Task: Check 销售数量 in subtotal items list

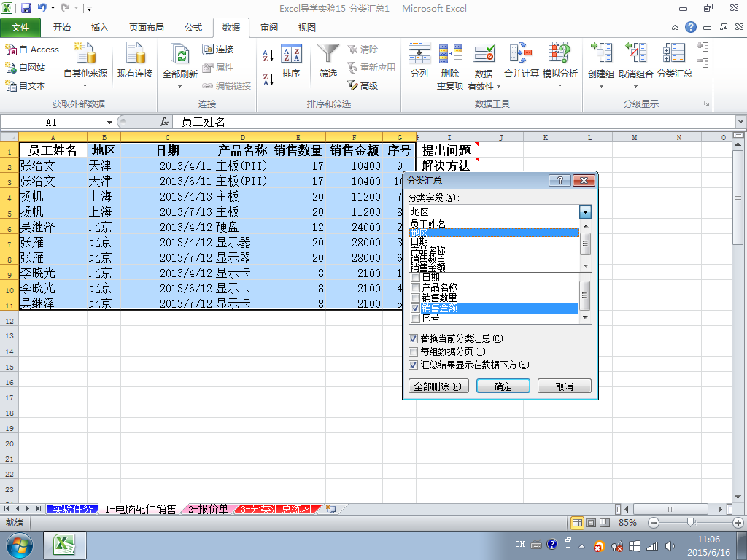Action: (x=415, y=298)
